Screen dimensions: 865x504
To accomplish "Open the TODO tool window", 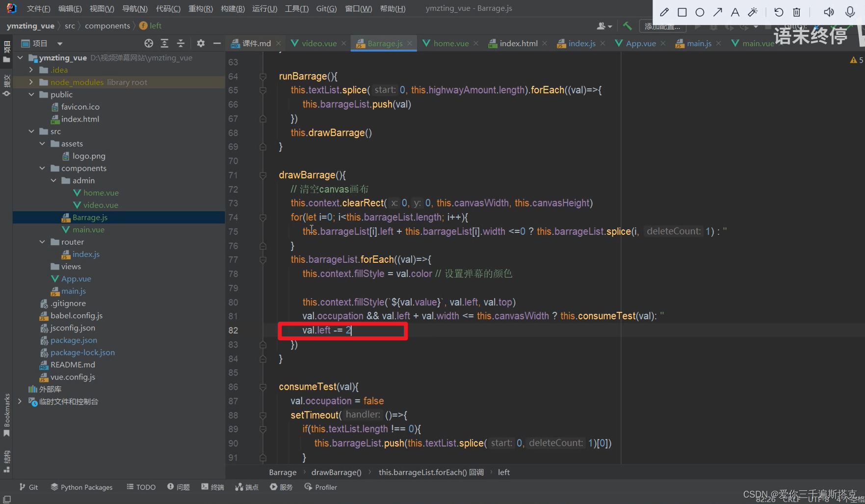I will [x=141, y=487].
